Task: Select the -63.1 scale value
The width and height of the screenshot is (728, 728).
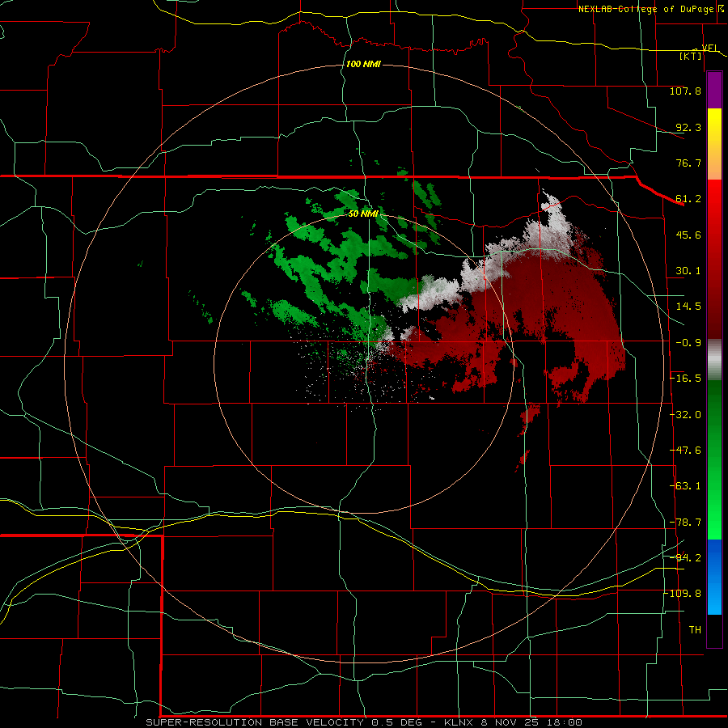Action: click(685, 486)
